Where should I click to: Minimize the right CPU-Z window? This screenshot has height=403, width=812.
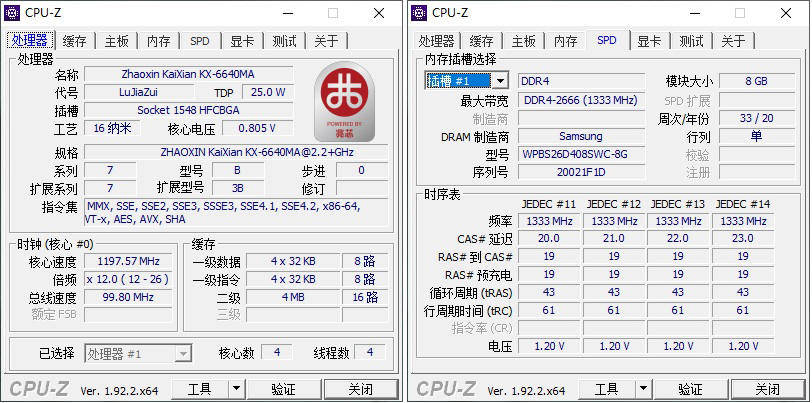pos(695,13)
